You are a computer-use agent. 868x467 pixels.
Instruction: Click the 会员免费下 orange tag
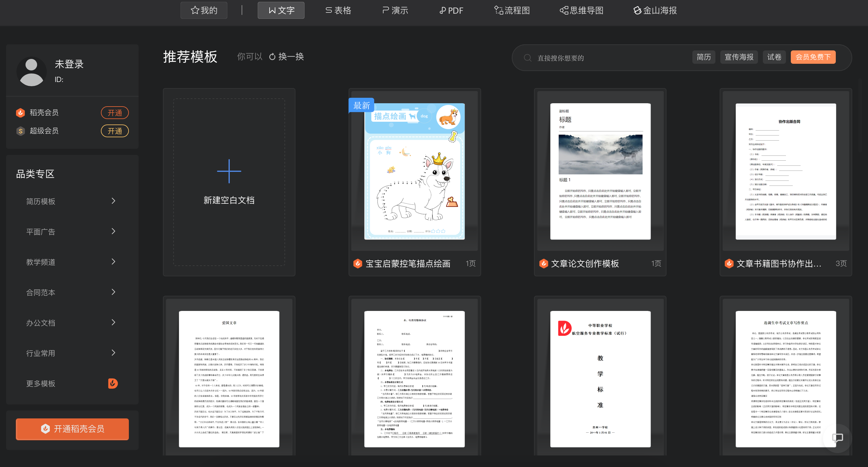[x=813, y=57]
